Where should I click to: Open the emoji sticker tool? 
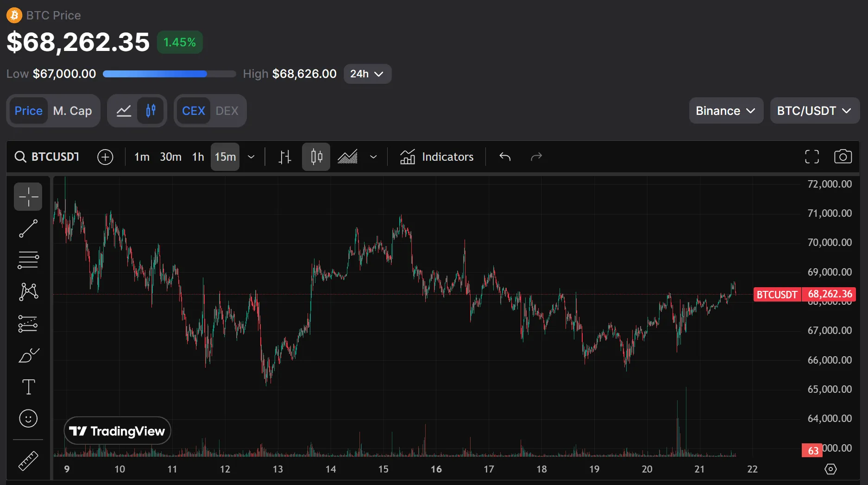pyautogui.click(x=28, y=418)
